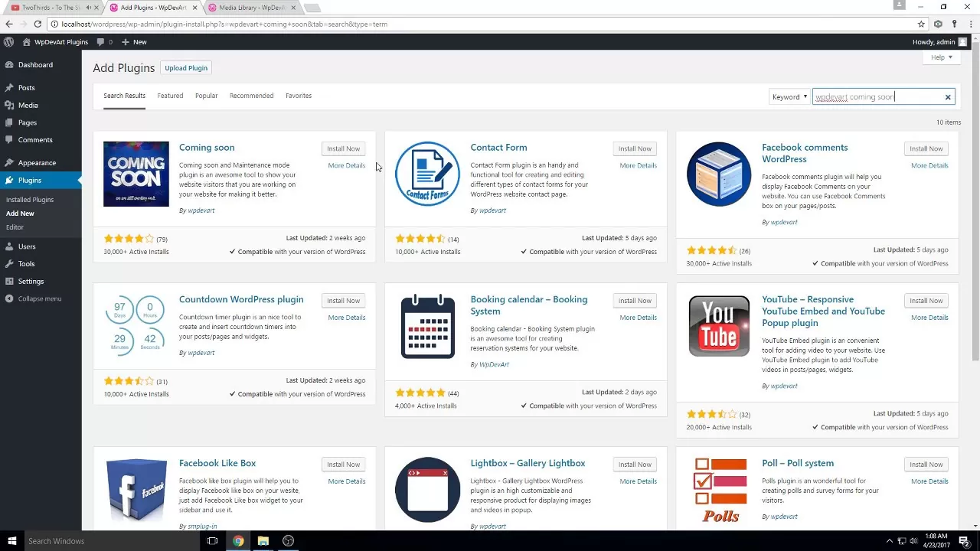Click browser back arrow
This screenshot has height=551, width=980.
(x=9, y=24)
